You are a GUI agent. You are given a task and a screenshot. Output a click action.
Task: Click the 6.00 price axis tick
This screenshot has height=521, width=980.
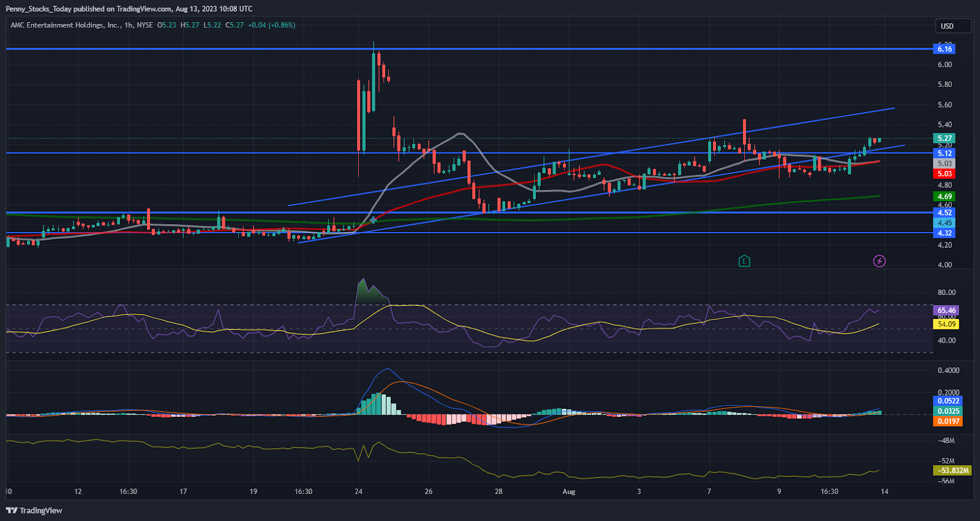pos(944,64)
